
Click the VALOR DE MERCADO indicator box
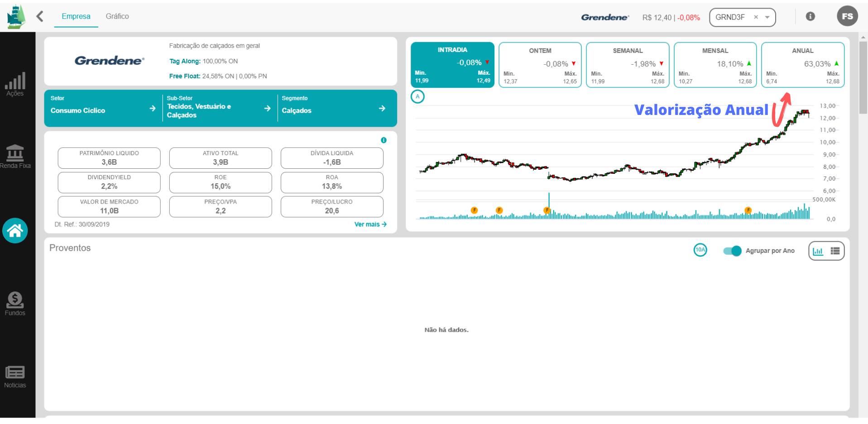point(109,207)
